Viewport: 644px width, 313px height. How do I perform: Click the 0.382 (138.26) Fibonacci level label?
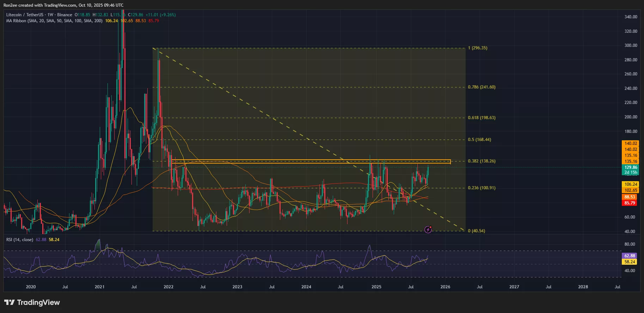482,161
